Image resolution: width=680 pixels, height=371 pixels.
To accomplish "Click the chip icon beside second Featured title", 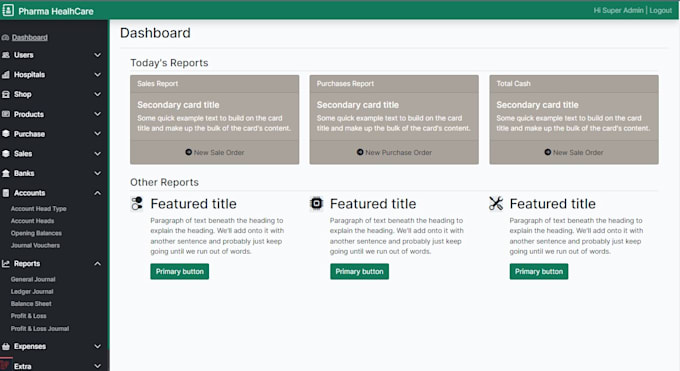I will pyautogui.click(x=317, y=204).
